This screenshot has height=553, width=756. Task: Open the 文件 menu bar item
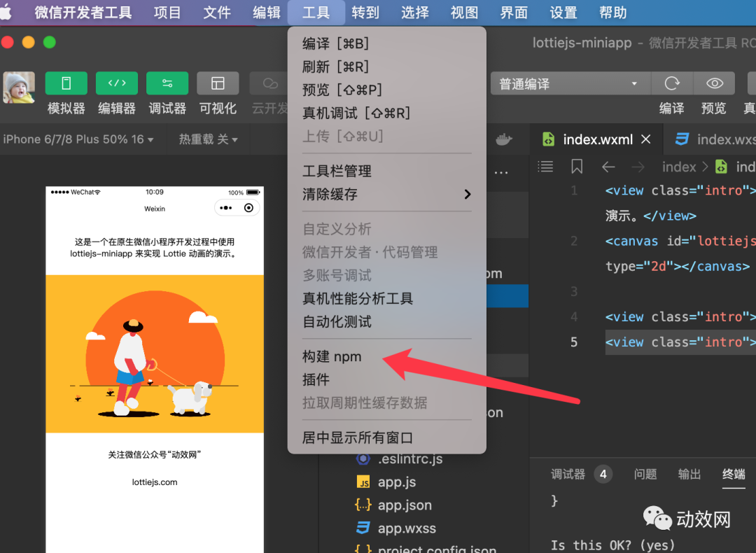tap(217, 13)
